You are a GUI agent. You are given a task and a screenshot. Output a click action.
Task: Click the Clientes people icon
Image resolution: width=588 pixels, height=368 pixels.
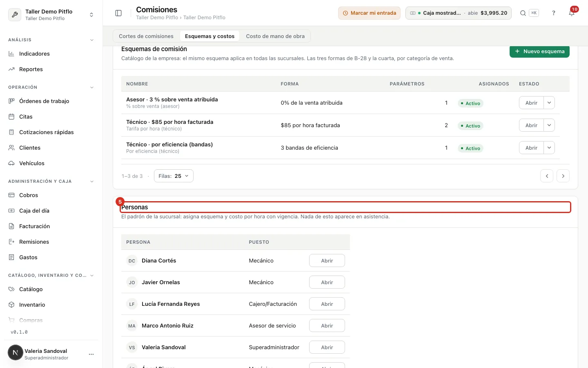tap(11, 148)
